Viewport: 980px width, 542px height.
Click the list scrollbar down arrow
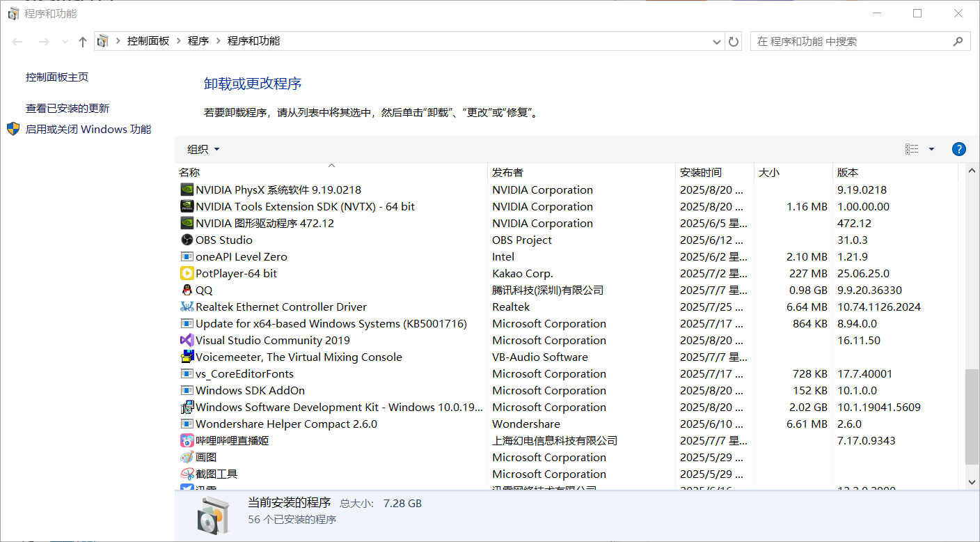click(972, 482)
